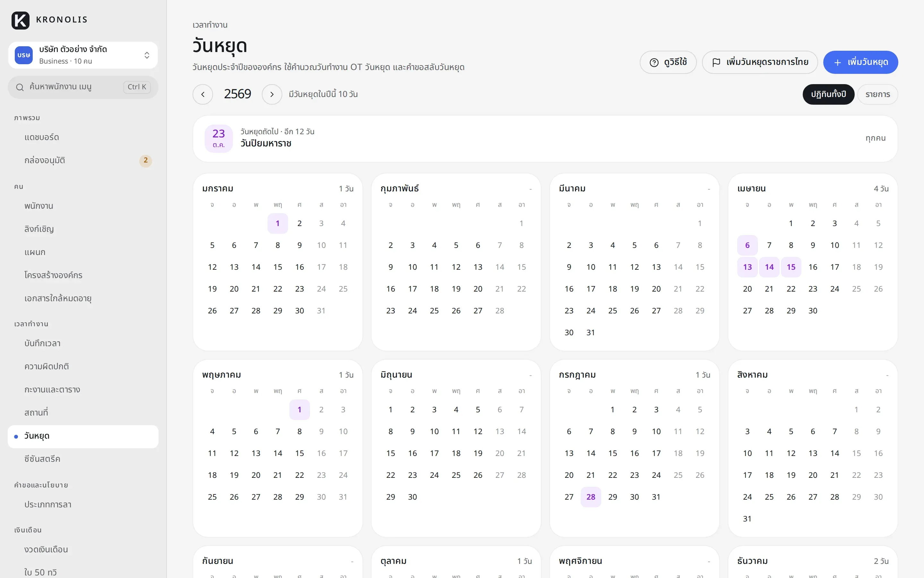Open ความผิดปกติ menu item
Image resolution: width=924 pixels, height=578 pixels.
coord(83,367)
